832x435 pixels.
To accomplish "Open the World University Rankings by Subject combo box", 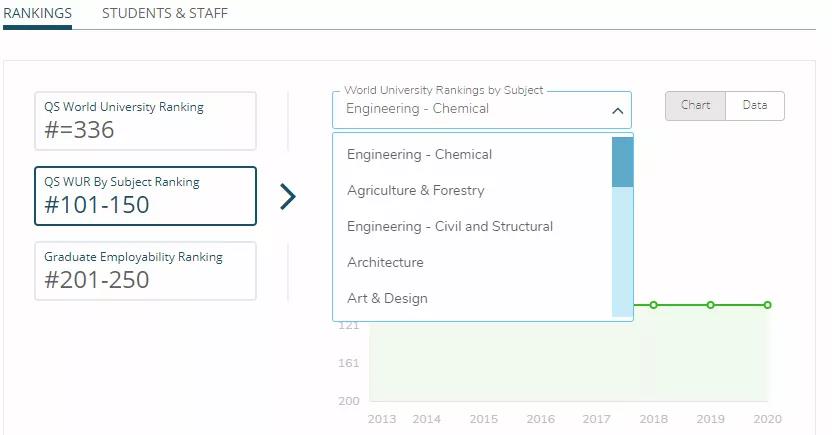I will [482, 110].
